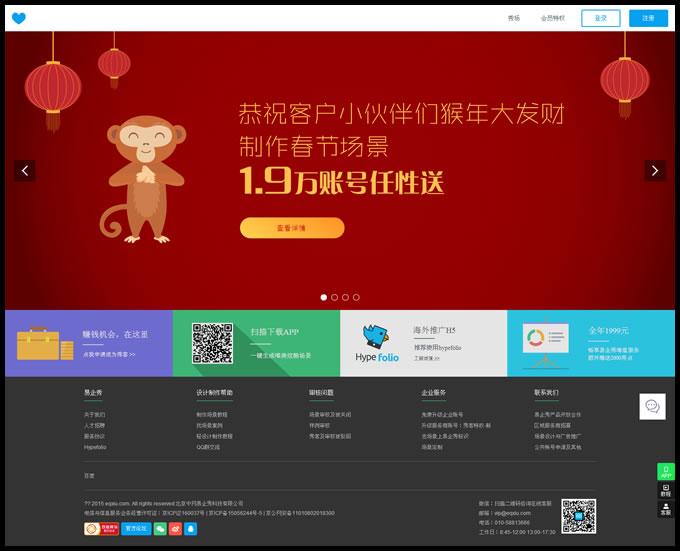The width and height of the screenshot is (680, 551).
Task: Open the 秀场 nav item
Action: [x=514, y=18]
